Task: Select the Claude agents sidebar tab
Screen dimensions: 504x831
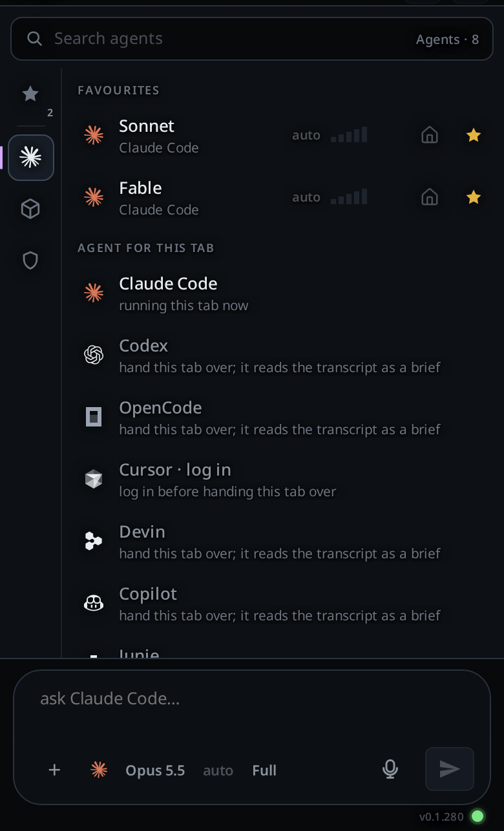Action: [x=30, y=157]
